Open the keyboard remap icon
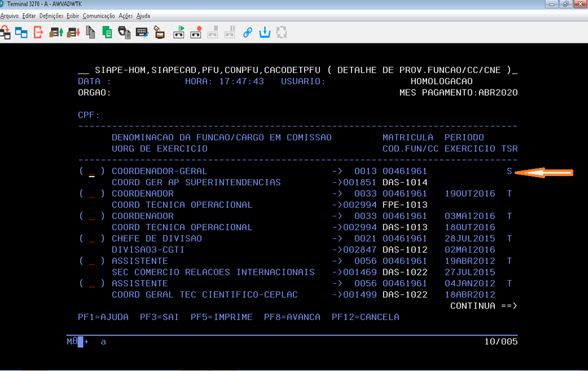 click(141, 33)
